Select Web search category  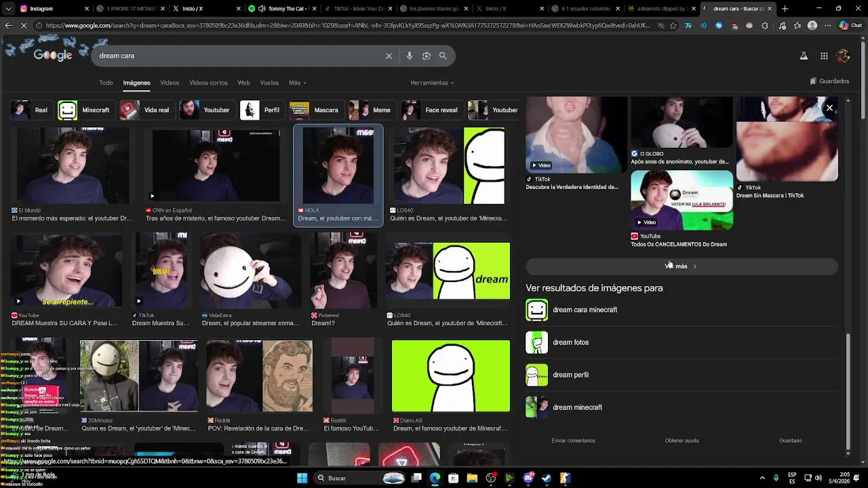243,83
